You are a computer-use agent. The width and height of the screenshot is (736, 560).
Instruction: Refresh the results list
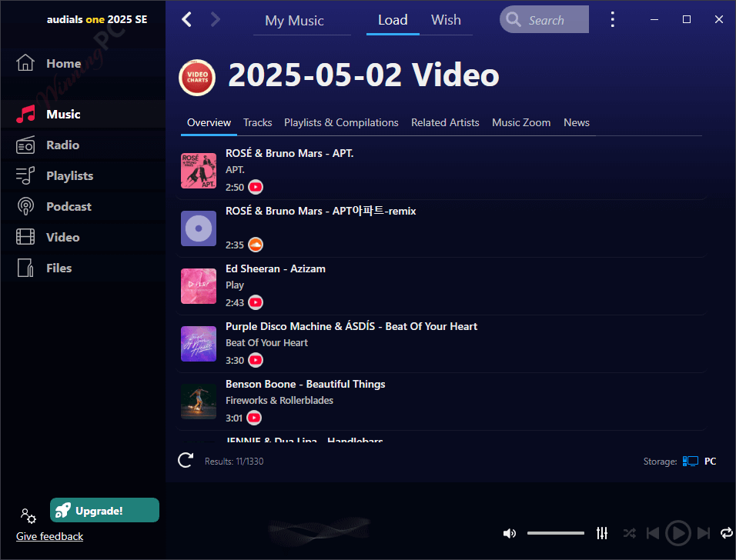pos(186,461)
